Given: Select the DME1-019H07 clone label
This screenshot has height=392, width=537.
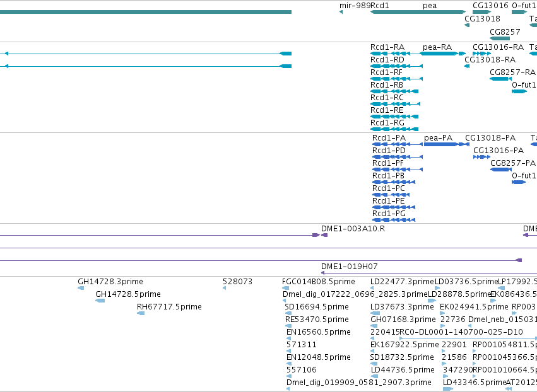Looking at the screenshot, I should [350, 267].
